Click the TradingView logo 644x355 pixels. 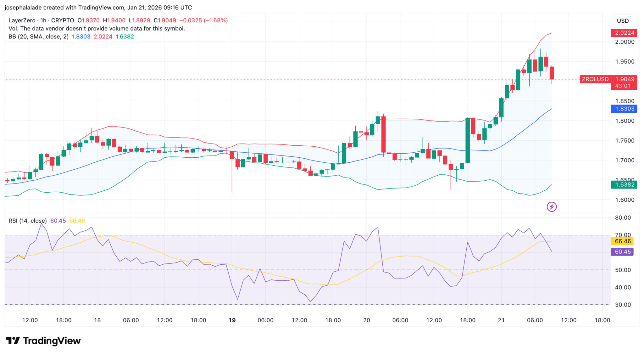click(43, 341)
